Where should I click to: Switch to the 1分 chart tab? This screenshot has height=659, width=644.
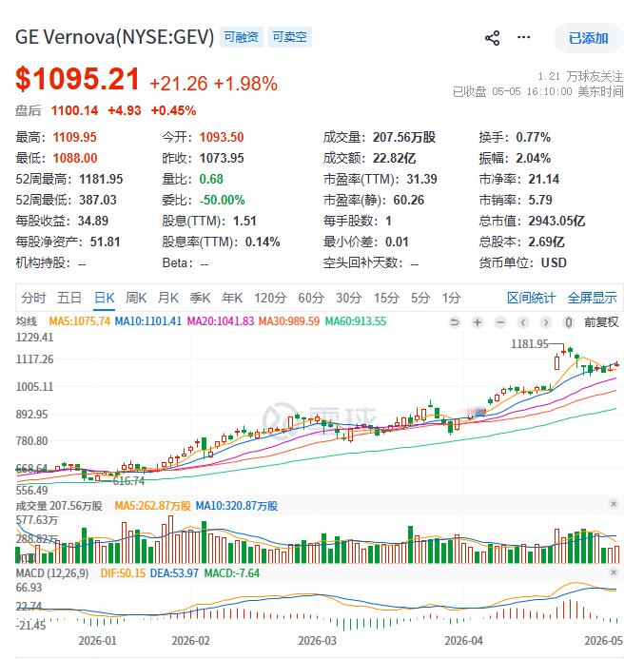451,298
